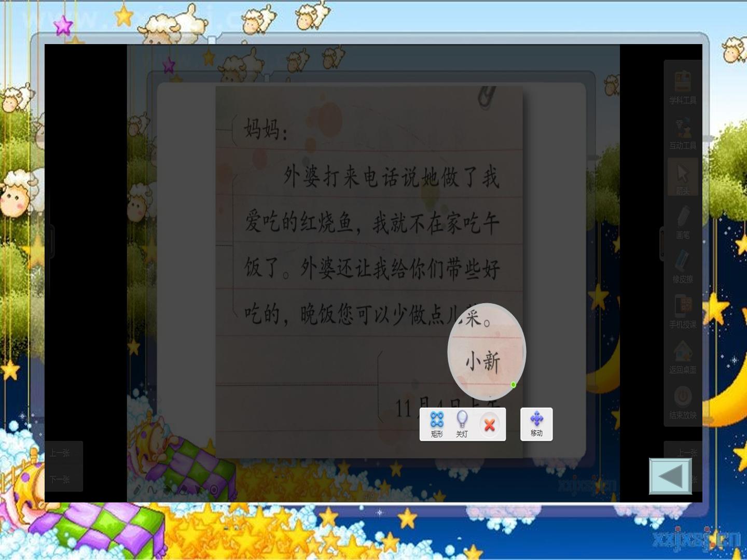Go to next slide with left 下一张
Screen dimensions: 747x560
64,479
